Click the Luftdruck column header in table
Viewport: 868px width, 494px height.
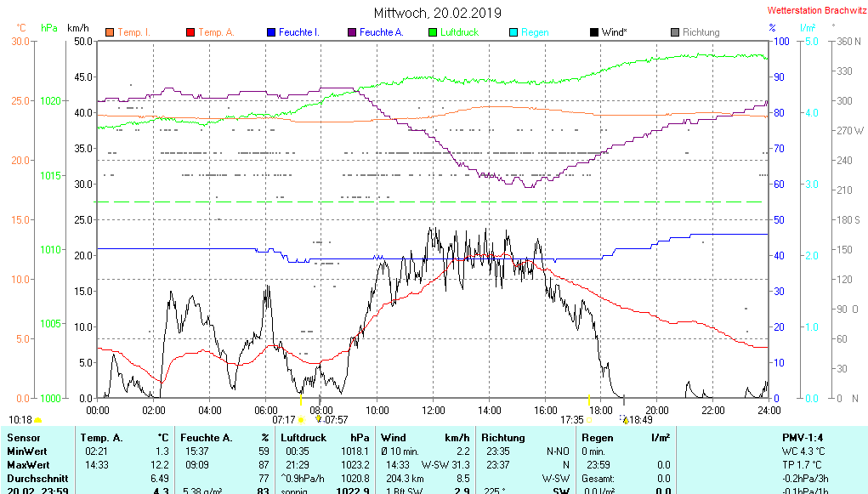[304, 438]
